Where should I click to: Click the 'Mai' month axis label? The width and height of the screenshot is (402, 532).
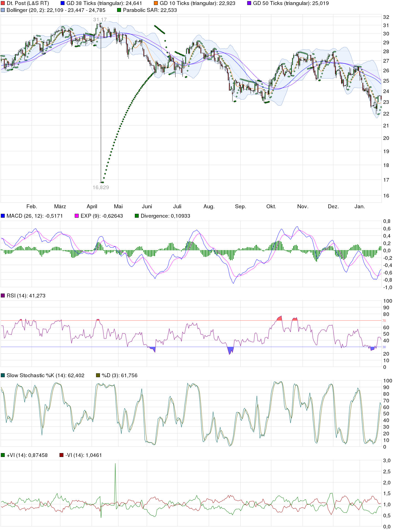[118, 206]
